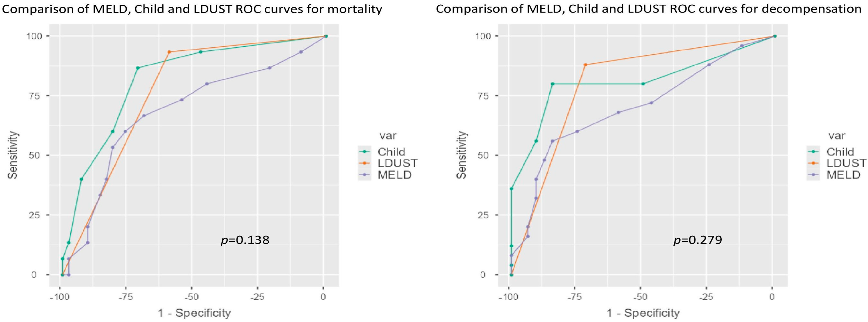Click the decompensation chart's Sensitivity axis label

tap(462, 155)
